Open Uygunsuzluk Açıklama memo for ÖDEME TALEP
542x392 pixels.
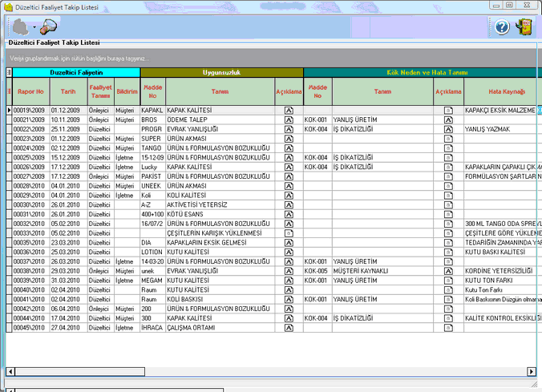289,119
